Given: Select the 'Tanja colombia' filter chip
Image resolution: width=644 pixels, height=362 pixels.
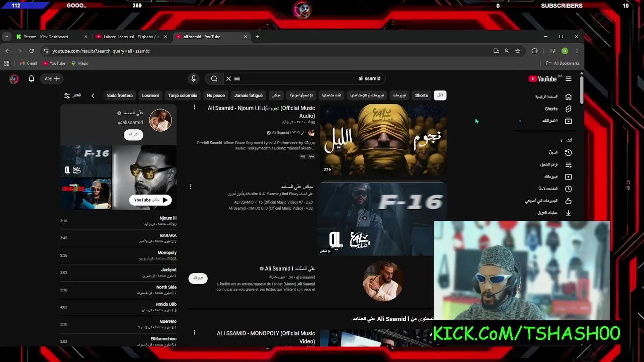Looking at the screenshot, I should [x=183, y=96].
